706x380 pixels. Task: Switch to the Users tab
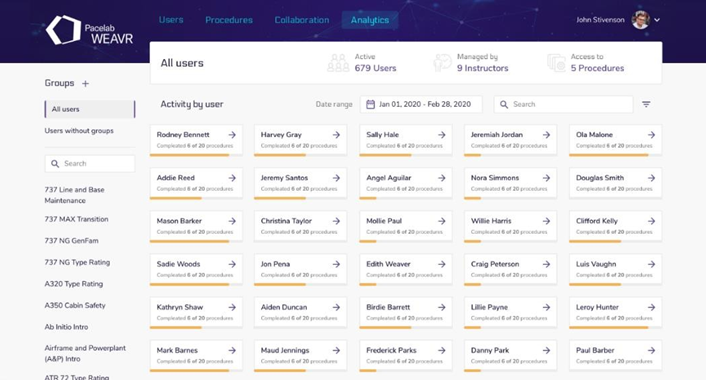tap(171, 20)
